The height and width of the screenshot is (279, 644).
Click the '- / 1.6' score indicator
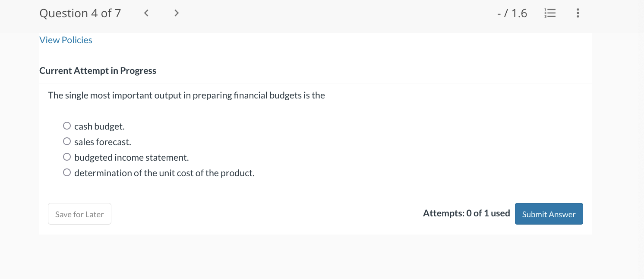click(x=512, y=13)
